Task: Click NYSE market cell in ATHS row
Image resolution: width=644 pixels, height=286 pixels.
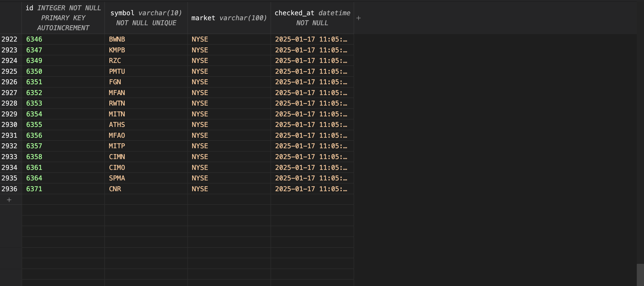Action: (x=229, y=125)
